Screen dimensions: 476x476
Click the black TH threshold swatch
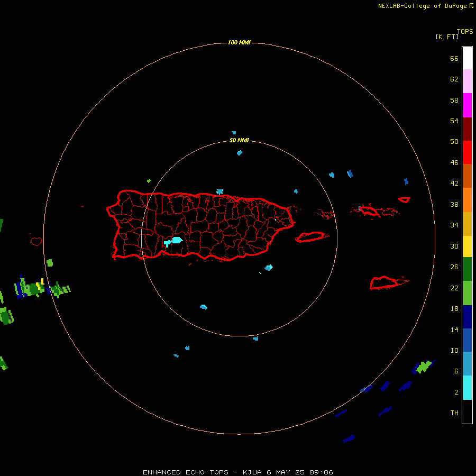click(467, 411)
